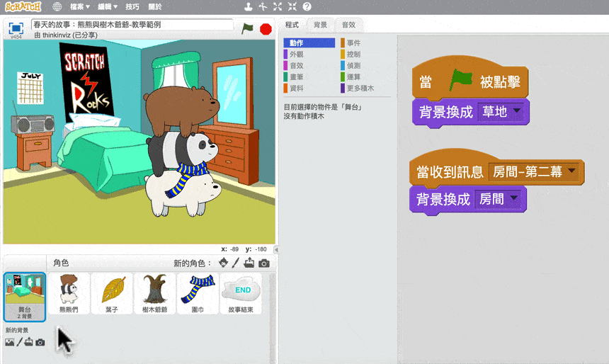Select the 外觀 block category
This screenshot has width=609, height=364.
pos(309,54)
